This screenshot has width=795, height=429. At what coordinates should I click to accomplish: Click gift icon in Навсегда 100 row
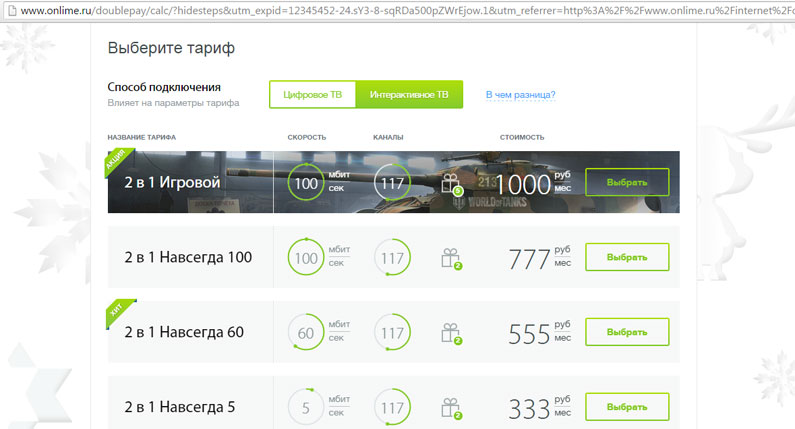(450, 258)
